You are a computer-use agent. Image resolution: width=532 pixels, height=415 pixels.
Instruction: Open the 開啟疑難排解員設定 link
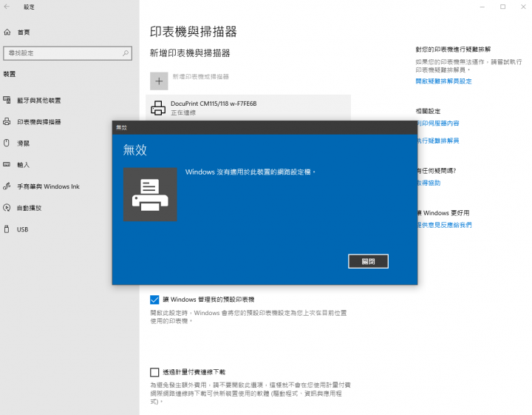coord(443,81)
